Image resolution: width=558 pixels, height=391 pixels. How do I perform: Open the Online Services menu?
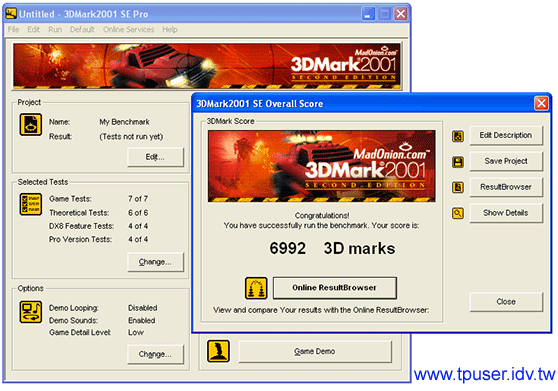128,30
